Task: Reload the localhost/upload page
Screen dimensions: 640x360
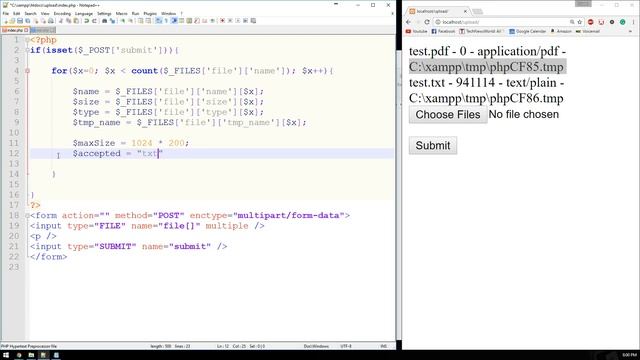Action: coord(427,22)
